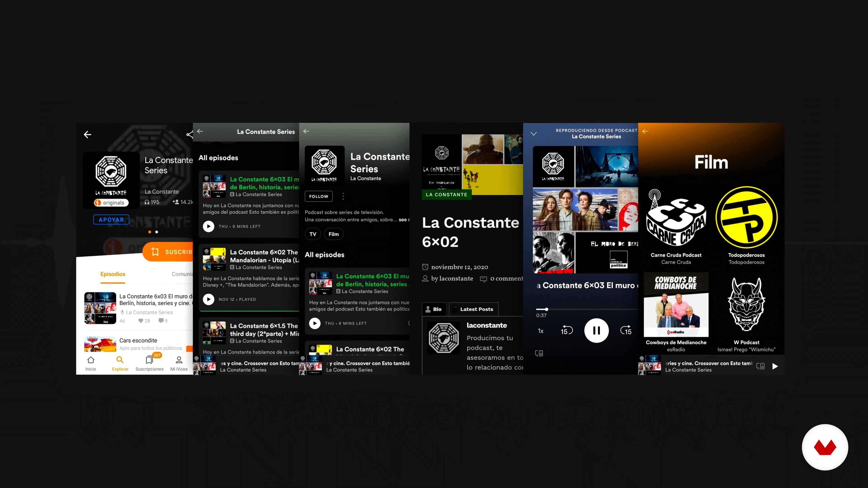Open the Latest Posts tab

[473, 309]
